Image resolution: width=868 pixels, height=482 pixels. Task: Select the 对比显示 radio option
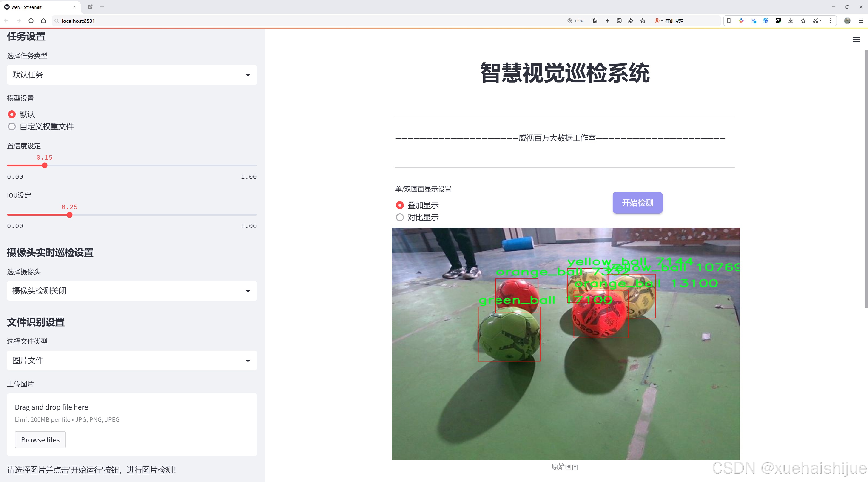pyautogui.click(x=417, y=217)
